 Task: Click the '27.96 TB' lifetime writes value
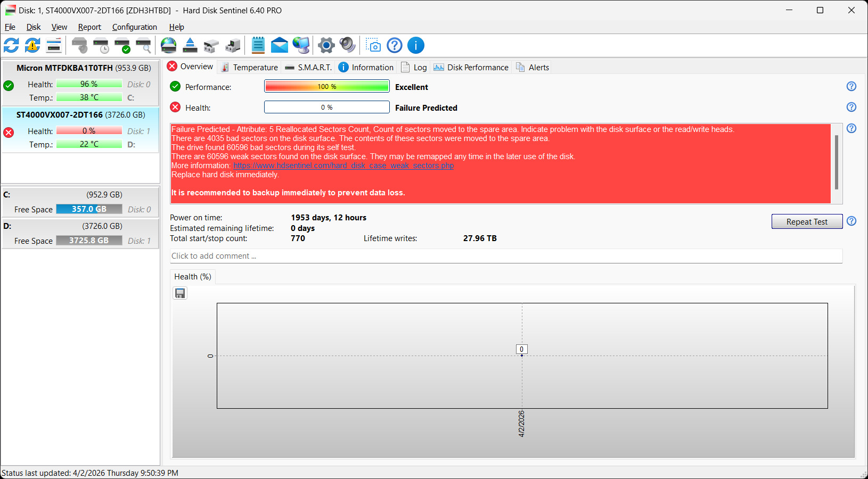[x=480, y=238]
